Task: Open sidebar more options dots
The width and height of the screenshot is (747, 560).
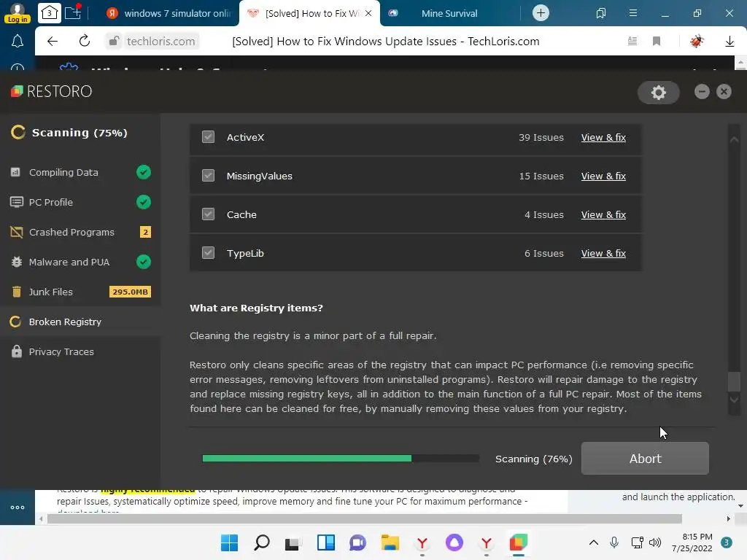Action: [18, 507]
